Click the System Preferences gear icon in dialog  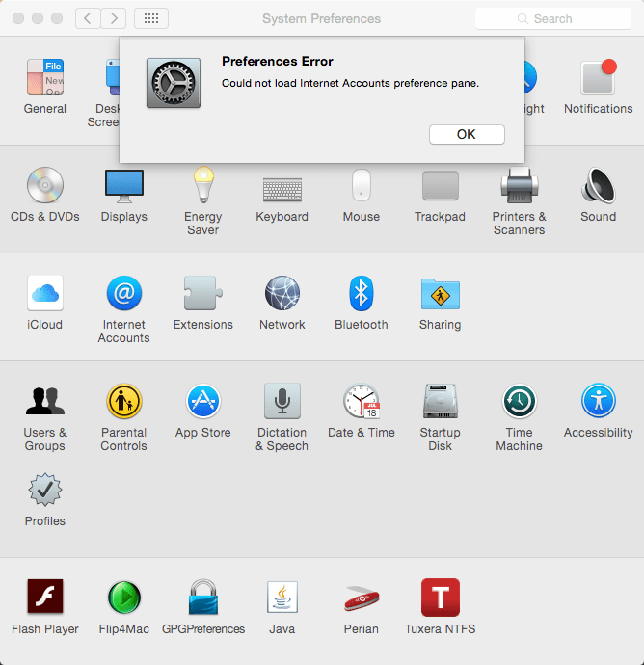coord(174,83)
